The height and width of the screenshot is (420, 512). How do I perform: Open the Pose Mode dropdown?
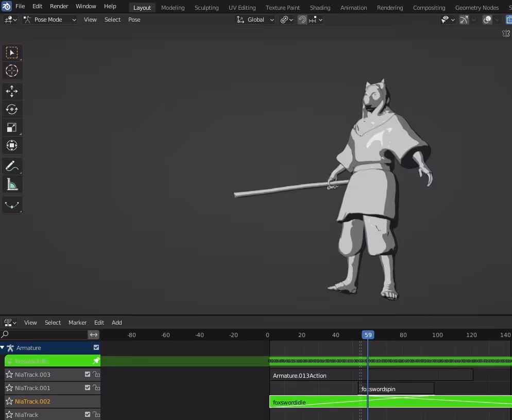[50, 20]
